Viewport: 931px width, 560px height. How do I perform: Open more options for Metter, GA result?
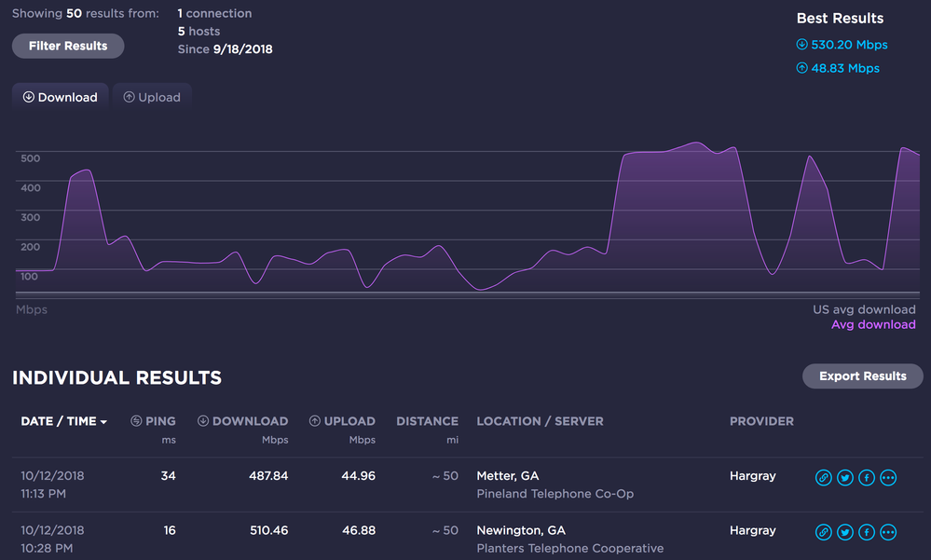point(888,478)
